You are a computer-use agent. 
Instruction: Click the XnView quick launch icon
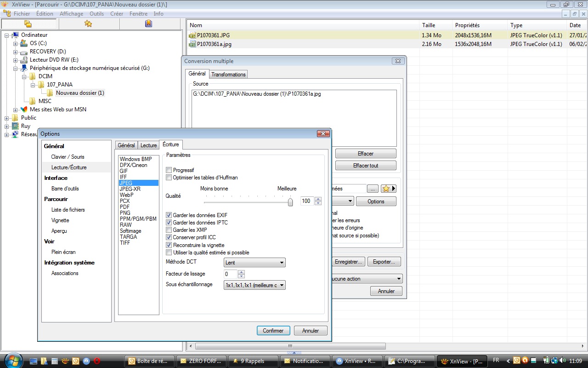tap(65, 361)
